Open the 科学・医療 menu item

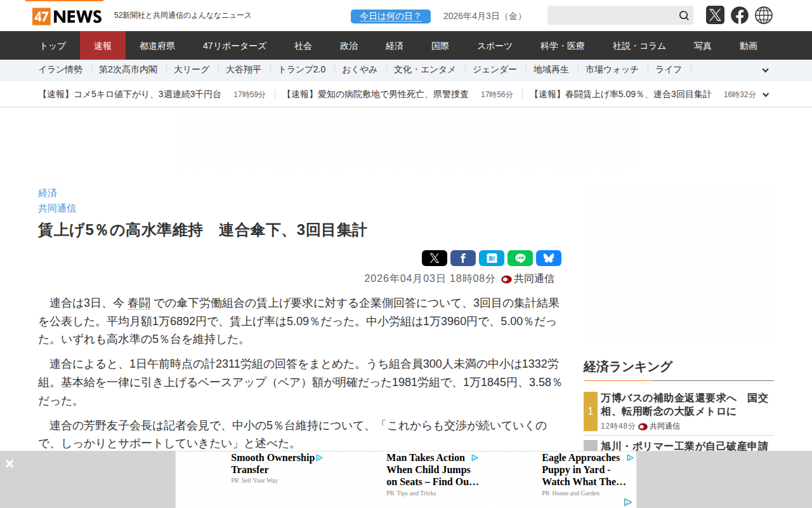[563, 46]
